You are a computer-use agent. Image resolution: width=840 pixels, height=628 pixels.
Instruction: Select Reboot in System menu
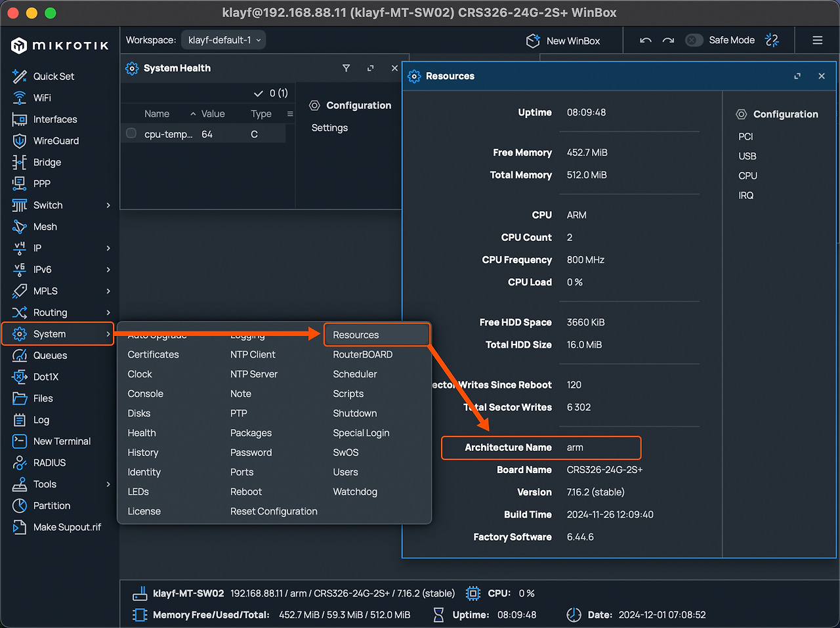point(246,492)
